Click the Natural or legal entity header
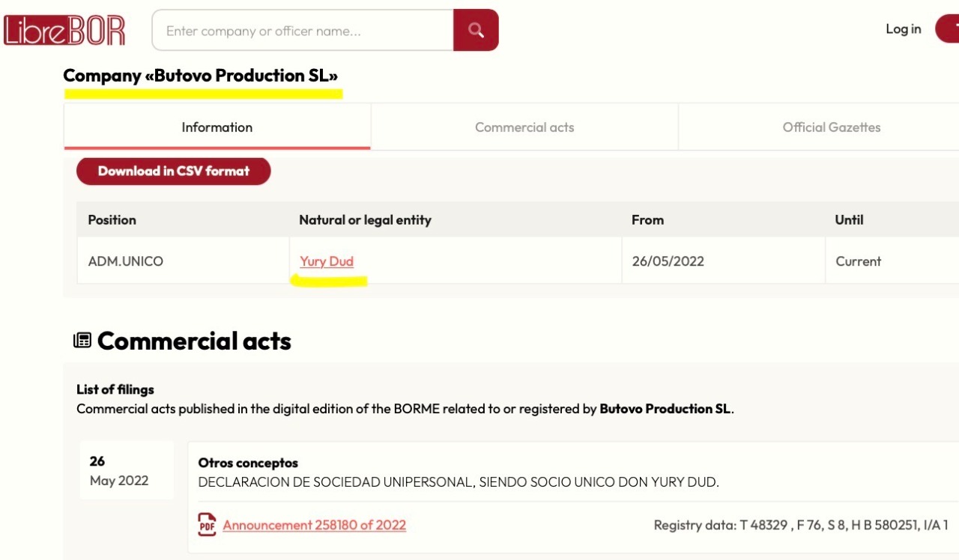Screen dimensions: 959x560 (x=366, y=220)
